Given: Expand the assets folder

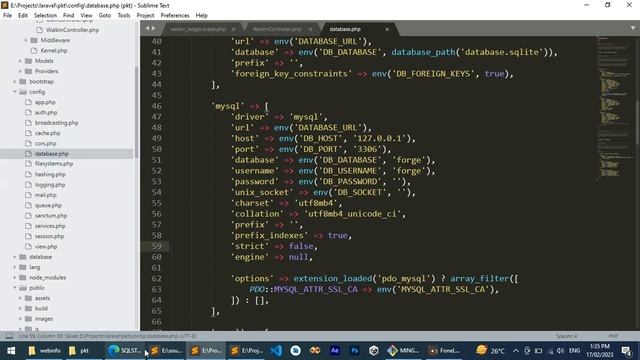Looking at the screenshot, I should pyautogui.click(x=20, y=298).
